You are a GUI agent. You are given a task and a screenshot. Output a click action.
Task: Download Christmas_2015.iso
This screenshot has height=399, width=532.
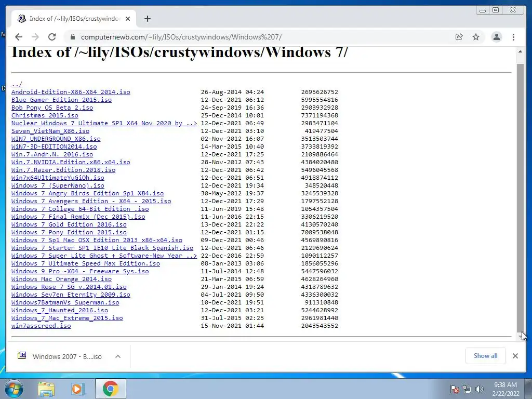point(45,115)
